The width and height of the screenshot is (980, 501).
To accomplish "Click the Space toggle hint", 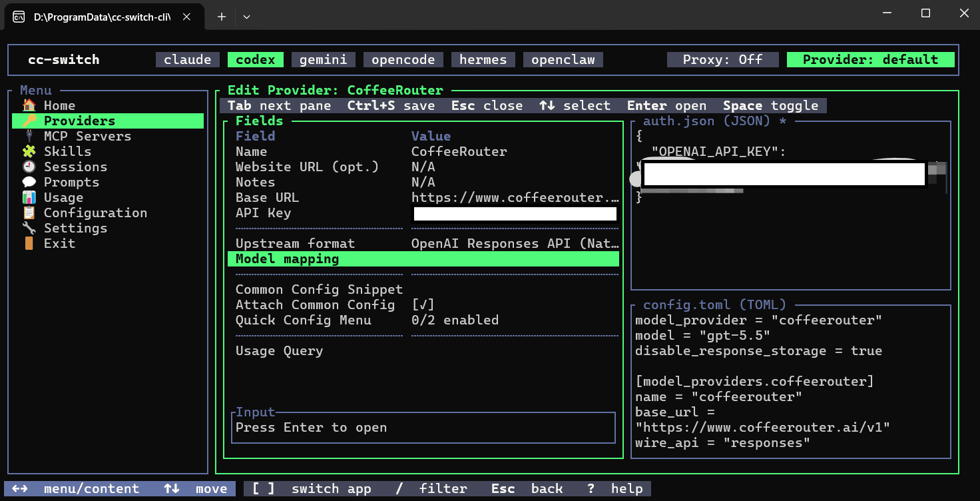I will tap(771, 105).
